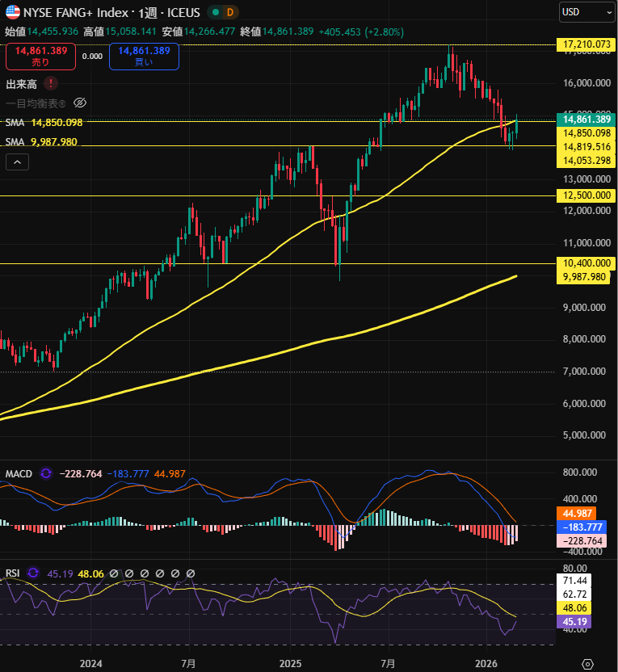Click the 12,500.000 yellow price line label
The height and width of the screenshot is (672, 618).
tap(586, 196)
